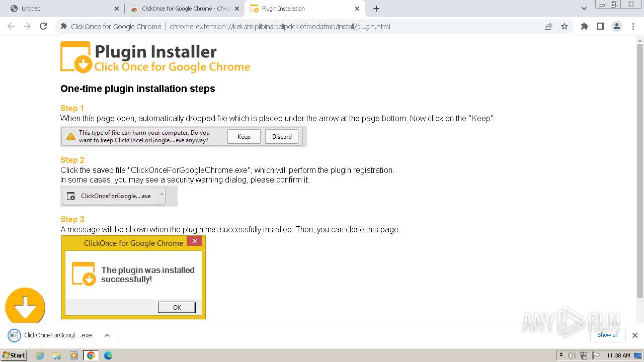The height and width of the screenshot is (362, 644).
Task: Click OK in the plugin installed dialog image
Action: pos(177,307)
